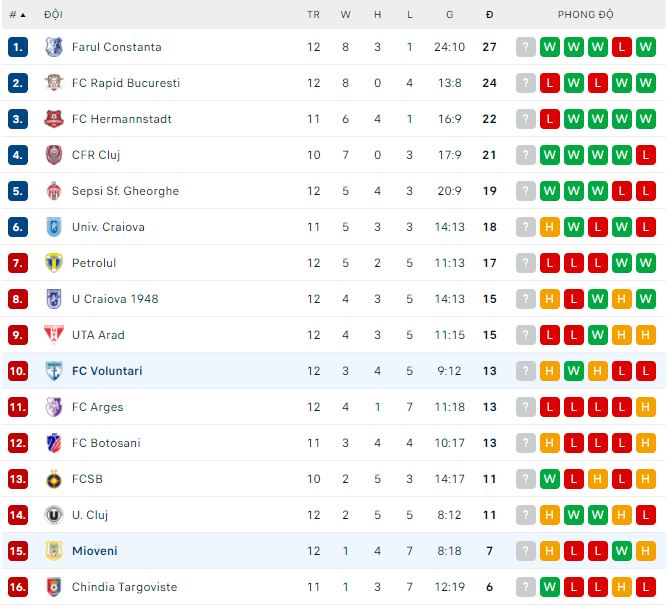
Task: Open the FC Voluntari team link
Action: tap(107, 371)
